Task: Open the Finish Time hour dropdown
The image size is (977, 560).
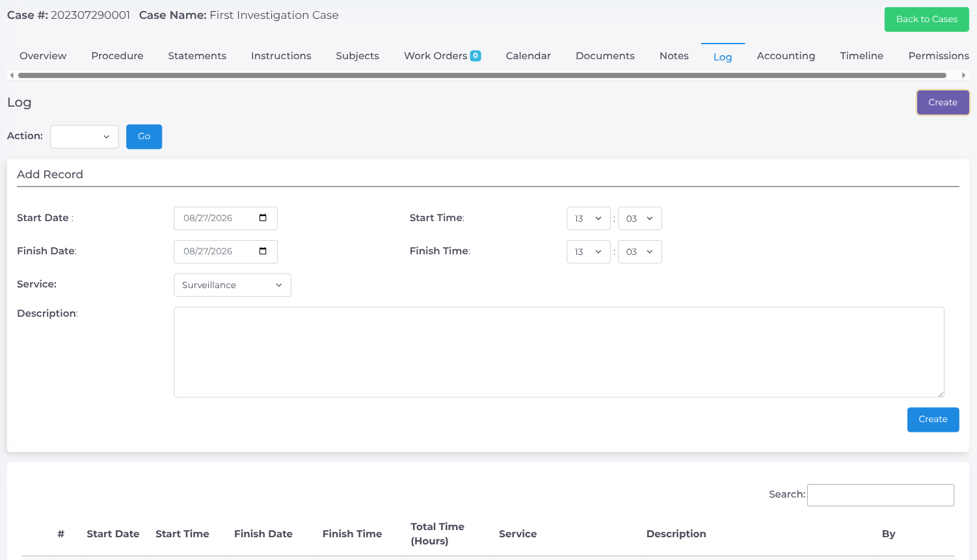Action: (x=589, y=252)
